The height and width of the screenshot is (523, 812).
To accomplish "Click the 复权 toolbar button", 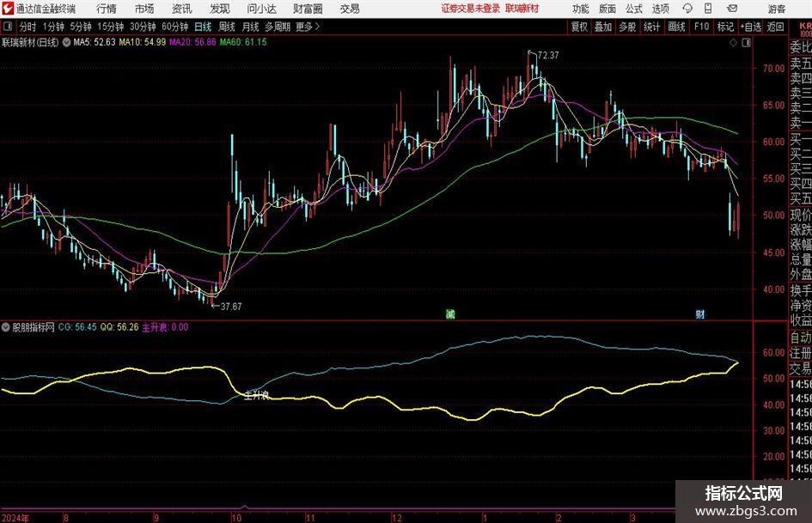I will pyautogui.click(x=579, y=27).
